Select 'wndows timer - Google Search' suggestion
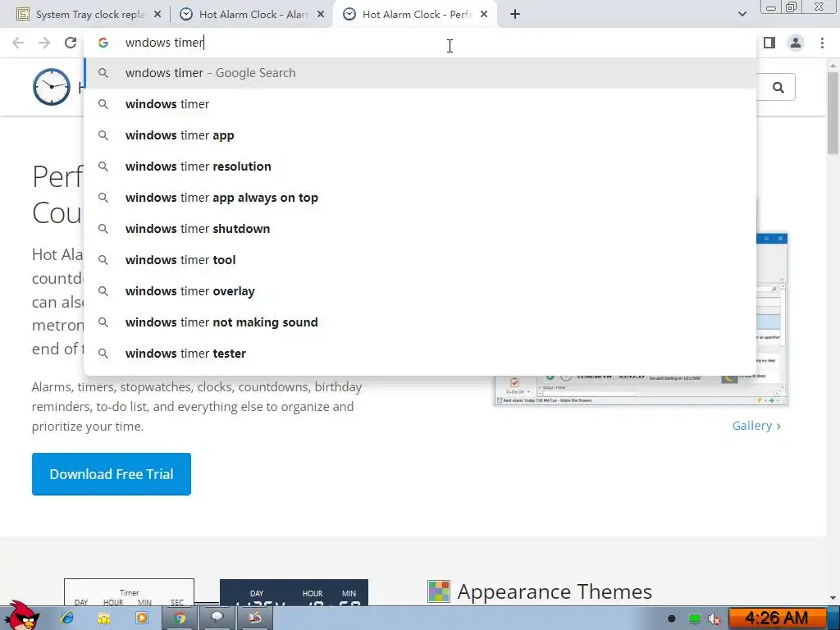 [421, 73]
